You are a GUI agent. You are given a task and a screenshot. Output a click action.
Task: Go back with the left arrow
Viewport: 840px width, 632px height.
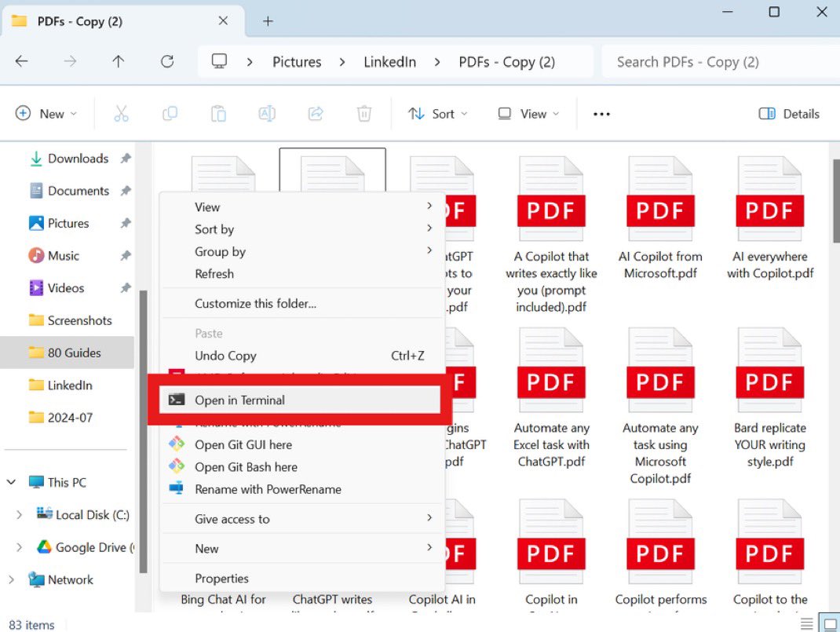coord(21,61)
